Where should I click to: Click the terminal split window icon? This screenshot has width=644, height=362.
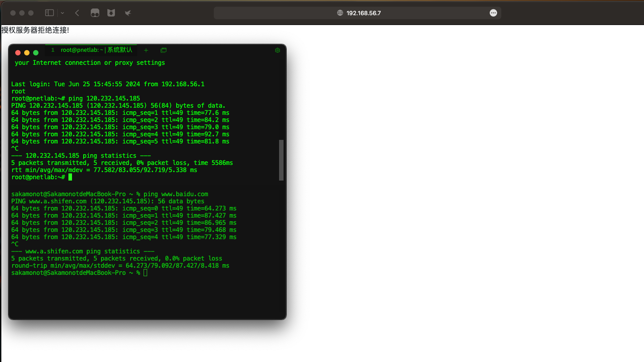163,51
